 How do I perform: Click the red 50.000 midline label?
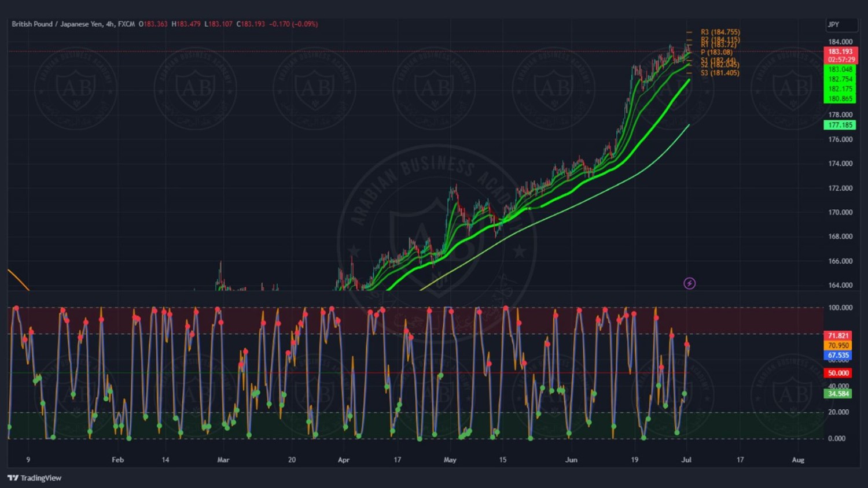point(838,373)
